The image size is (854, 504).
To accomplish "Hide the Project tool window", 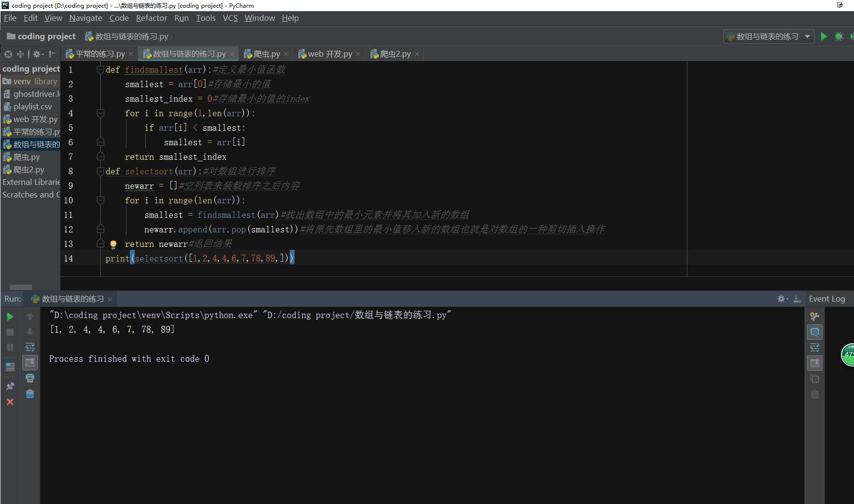I will point(52,54).
